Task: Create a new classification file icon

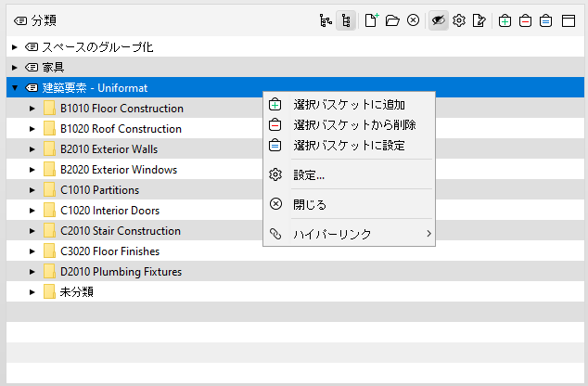Action: 372,20
